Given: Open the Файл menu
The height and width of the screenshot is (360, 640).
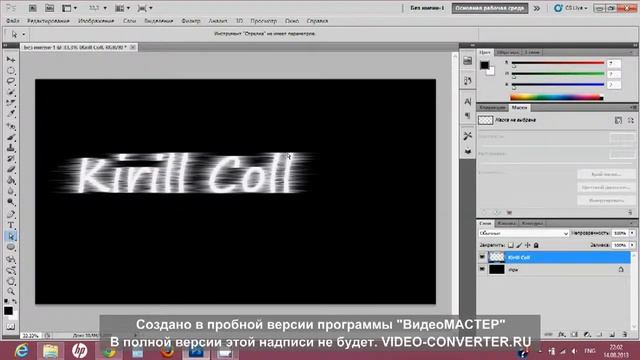Looking at the screenshot, I should coord(13,21).
